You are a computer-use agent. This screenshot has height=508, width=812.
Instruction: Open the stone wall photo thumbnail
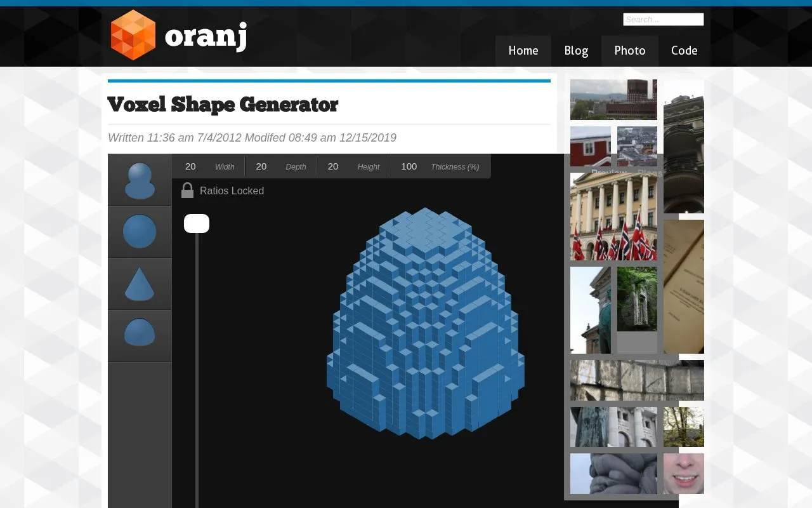637,380
